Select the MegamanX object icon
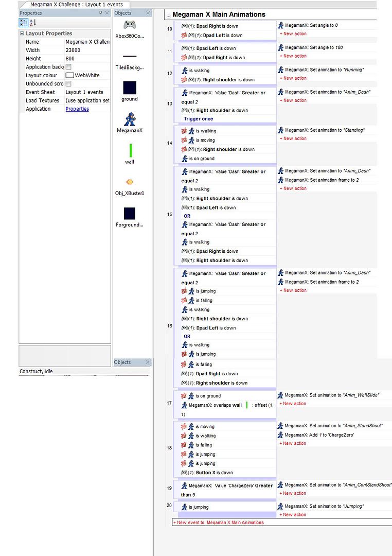 pos(129,119)
